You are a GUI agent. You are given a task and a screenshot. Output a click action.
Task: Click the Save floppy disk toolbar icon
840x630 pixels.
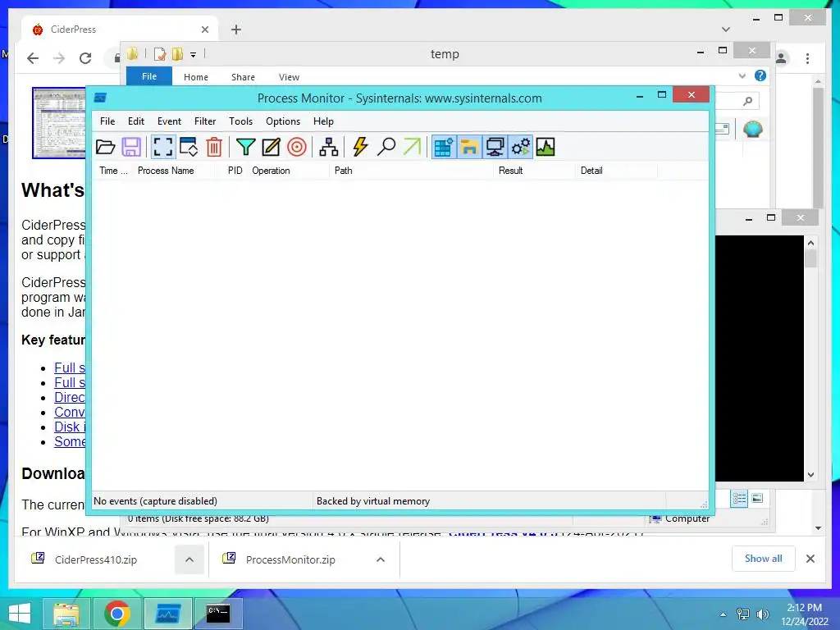click(131, 147)
